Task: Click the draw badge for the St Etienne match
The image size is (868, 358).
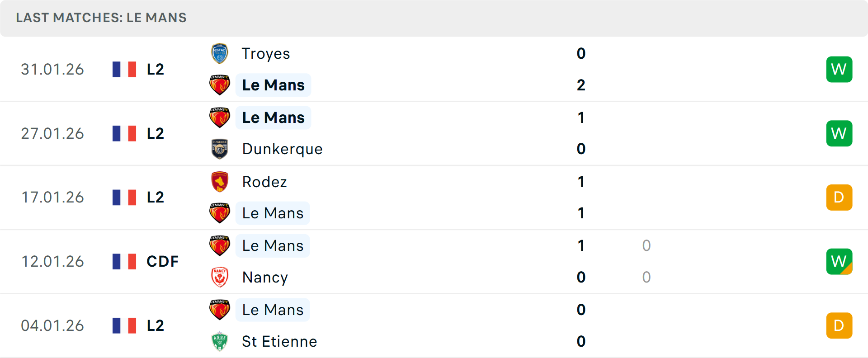Action: tap(839, 325)
